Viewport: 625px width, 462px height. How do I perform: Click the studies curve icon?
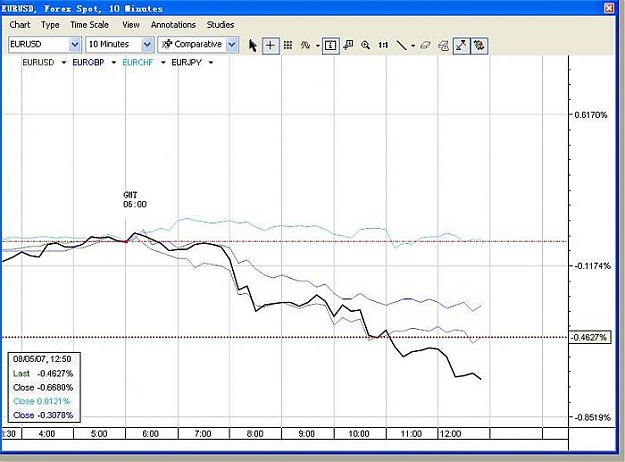[306, 45]
